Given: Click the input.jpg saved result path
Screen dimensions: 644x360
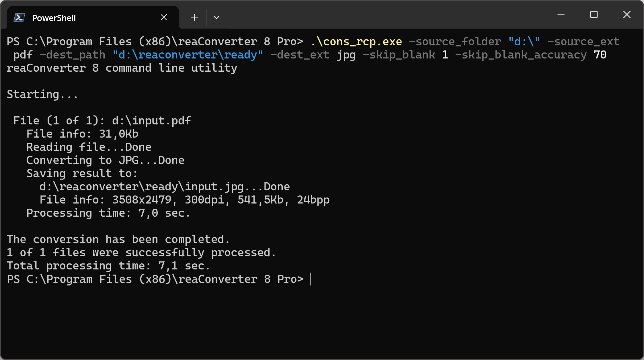Looking at the screenshot, I should click(x=164, y=187).
